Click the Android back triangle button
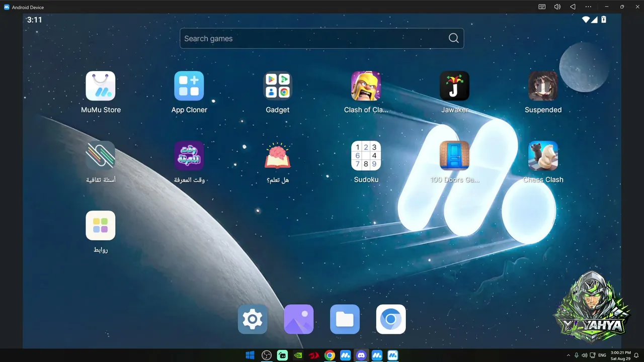Image resolution: width=644 pixels, height=362 pixels. (573, 7)
